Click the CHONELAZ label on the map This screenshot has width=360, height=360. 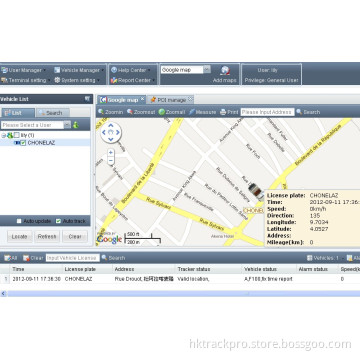(254, 211)
